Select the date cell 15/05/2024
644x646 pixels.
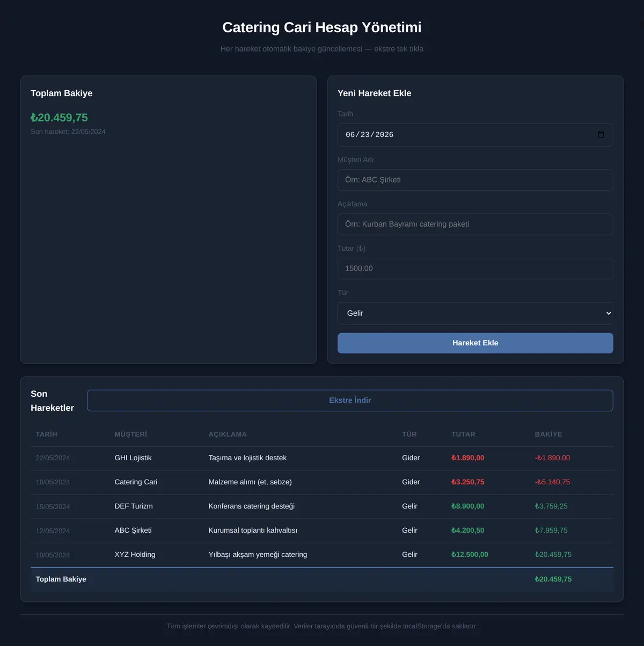pos(53,507)
